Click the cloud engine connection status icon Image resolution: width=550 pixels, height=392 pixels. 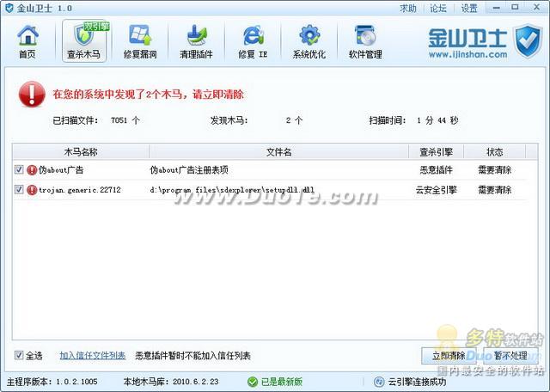click(x=379, y=382)
